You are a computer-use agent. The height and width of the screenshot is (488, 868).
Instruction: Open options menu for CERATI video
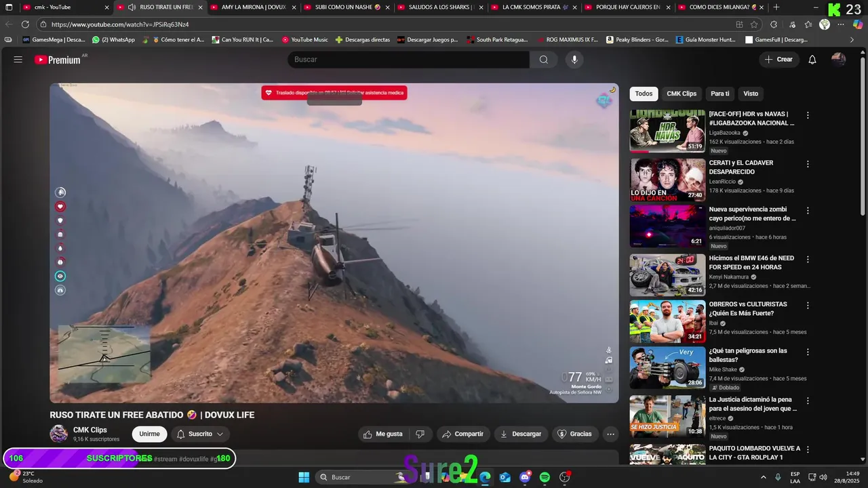[808, 164]
